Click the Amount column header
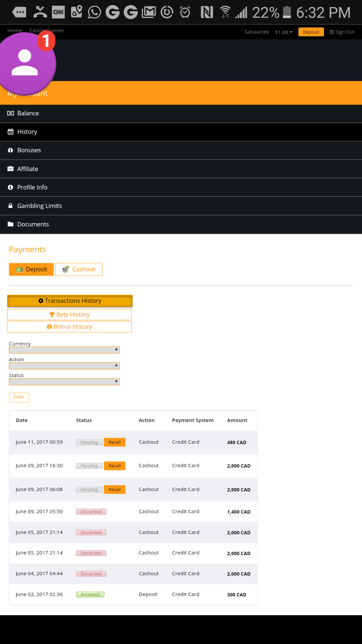362x644 pixels. click(x=237, y=420)
